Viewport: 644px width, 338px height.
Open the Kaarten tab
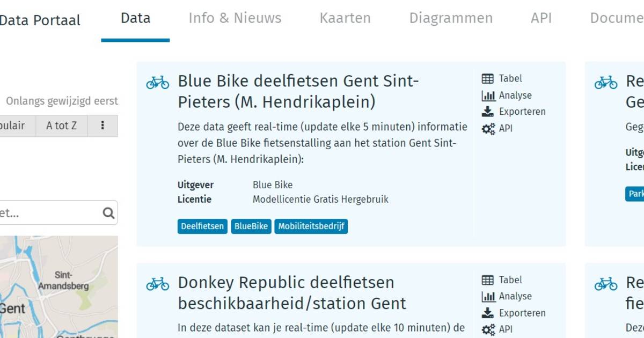[x=345, y=18]
